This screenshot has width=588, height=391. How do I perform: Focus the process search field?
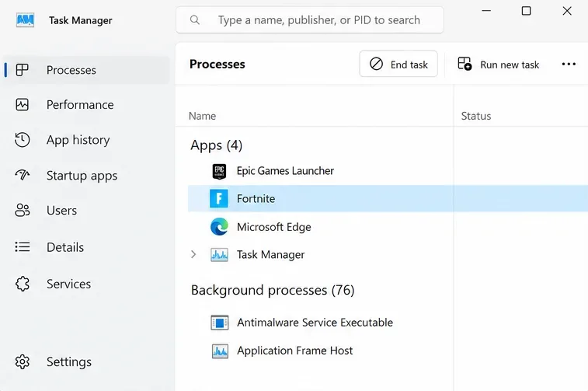pyautogui.click(x=309, y=20)
